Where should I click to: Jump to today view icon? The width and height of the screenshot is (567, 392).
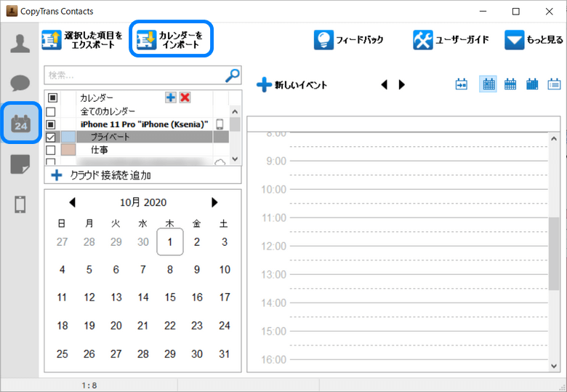pyautogui.click(x=462, y=84)
